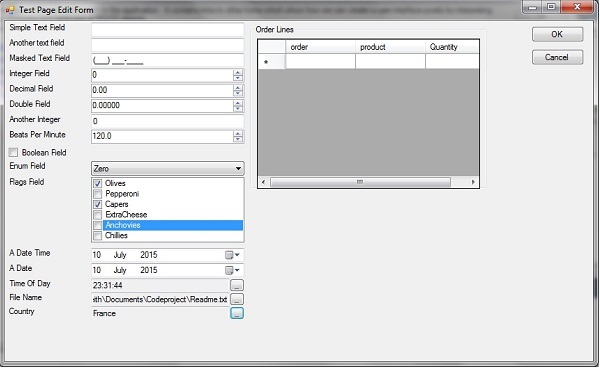
Task: Select the year 2015 in A Date Time
Action: [x=148, y=255]
